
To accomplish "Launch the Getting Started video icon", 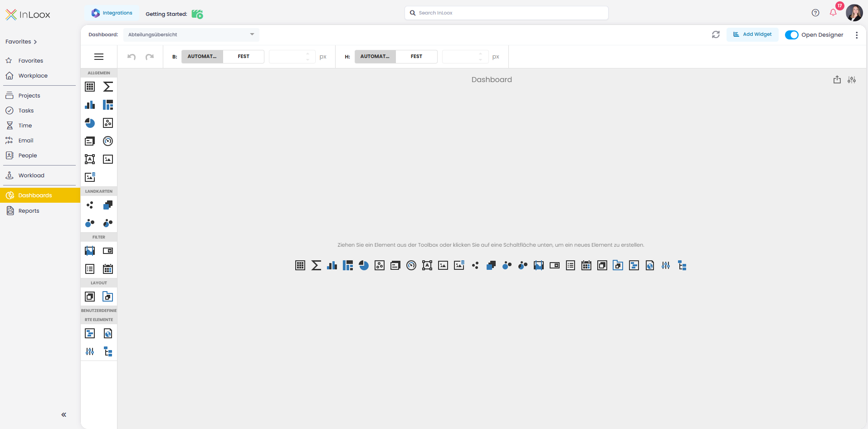I will (x=197, y=14).
